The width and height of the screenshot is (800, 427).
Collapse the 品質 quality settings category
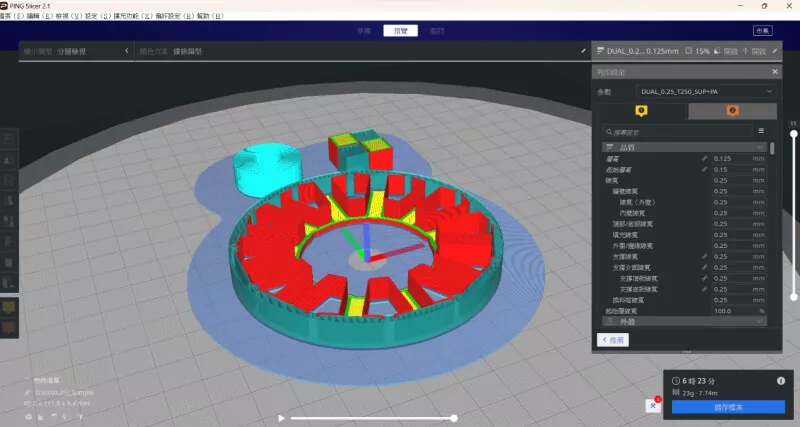684,147
